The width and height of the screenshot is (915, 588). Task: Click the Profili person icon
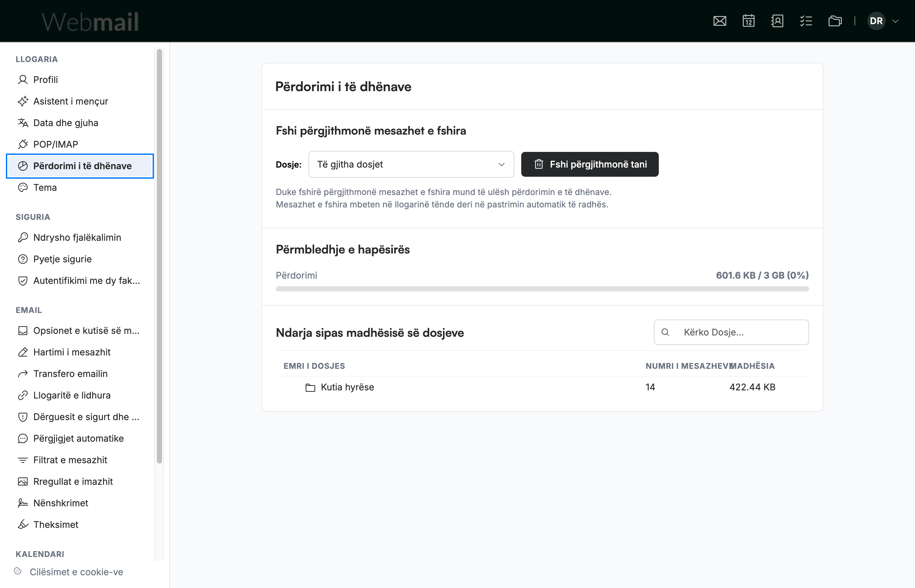coord(23,79)
